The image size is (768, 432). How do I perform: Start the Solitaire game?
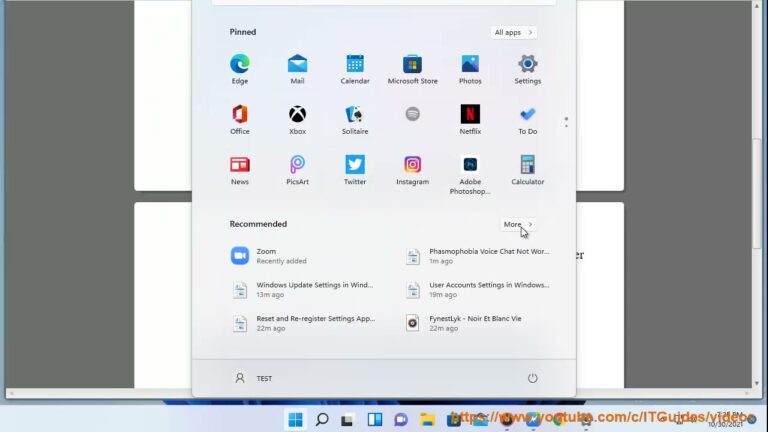355,120
